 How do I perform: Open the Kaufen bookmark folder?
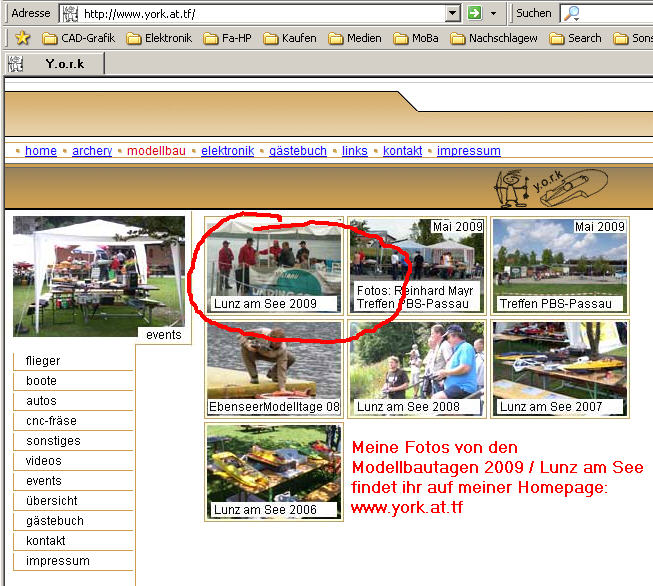(289, 38)
